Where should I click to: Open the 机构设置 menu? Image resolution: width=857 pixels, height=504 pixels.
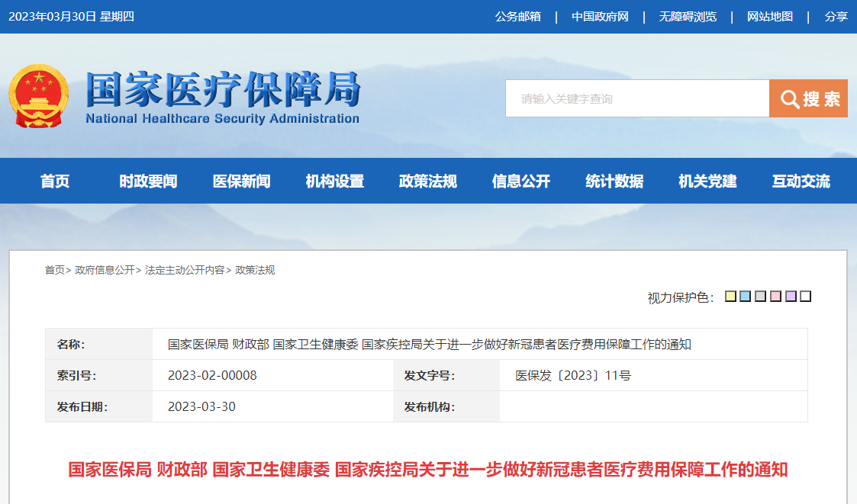click(334, 181)
